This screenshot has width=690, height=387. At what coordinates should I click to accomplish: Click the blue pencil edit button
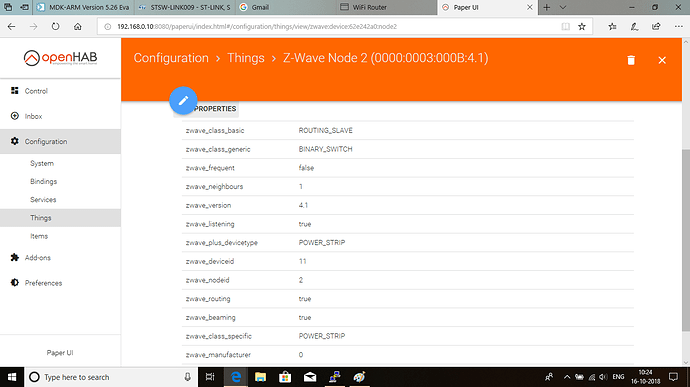pyautogui.click(x=183, y=100)
